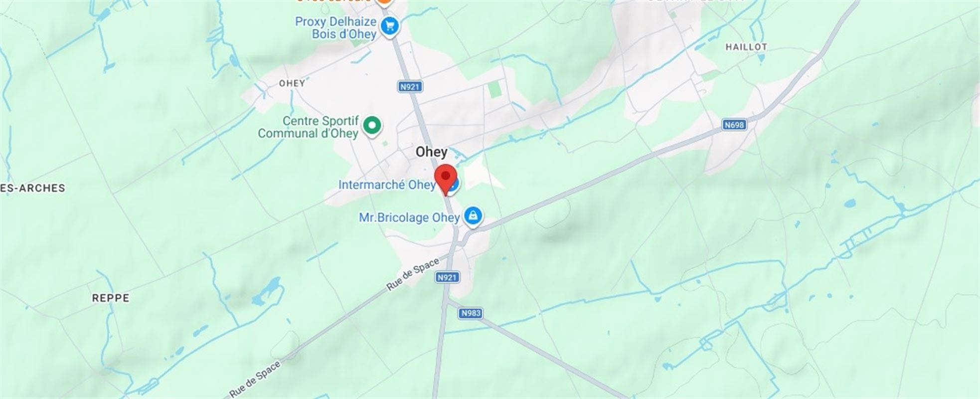Viewport: 980px width, 399px height.
Task: Click the REPPE locality label
Action: [x=111, y=298]
